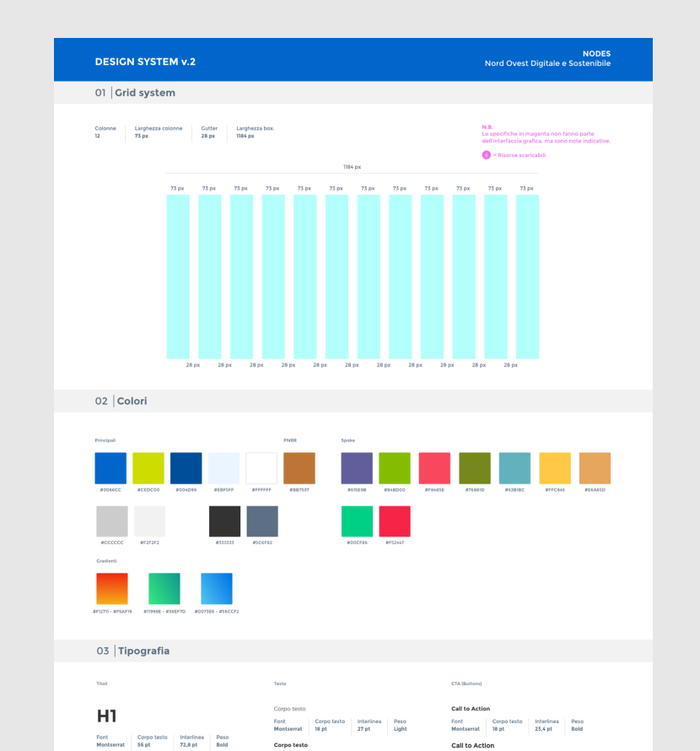This screenshot has height=751, width=700.
Task: Click the N.B. magenta note heading
Action: click(x=487, y=127)
